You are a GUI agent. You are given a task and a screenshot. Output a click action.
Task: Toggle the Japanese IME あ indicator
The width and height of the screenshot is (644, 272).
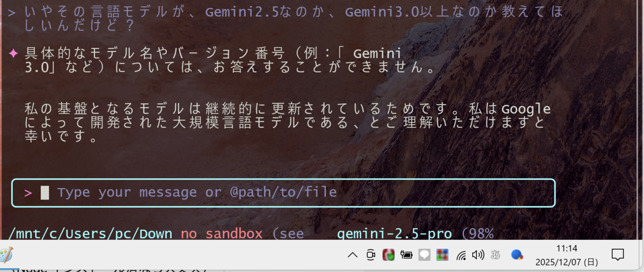[496, 255]
